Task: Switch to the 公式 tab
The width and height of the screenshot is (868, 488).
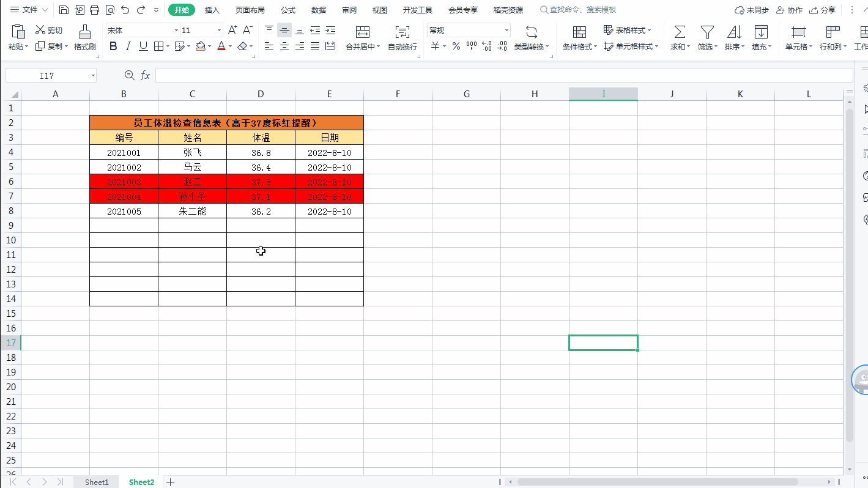Action: pos(288,10)
